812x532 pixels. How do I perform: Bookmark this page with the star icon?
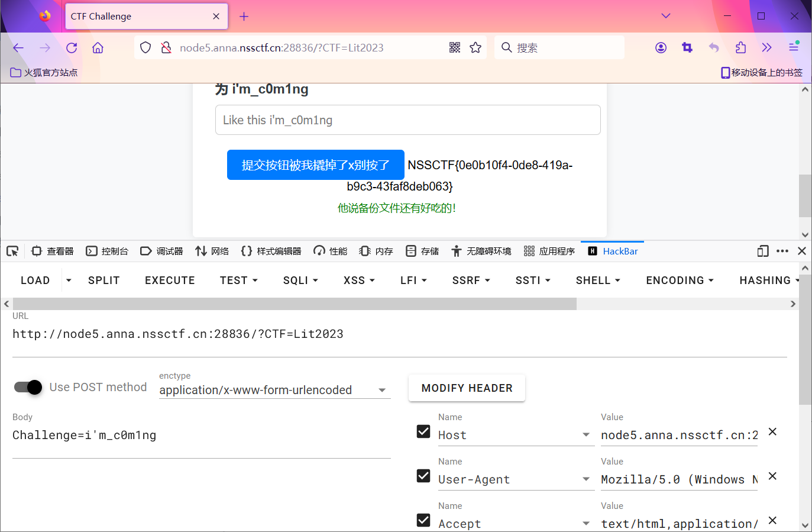click(x=475, y=47)
